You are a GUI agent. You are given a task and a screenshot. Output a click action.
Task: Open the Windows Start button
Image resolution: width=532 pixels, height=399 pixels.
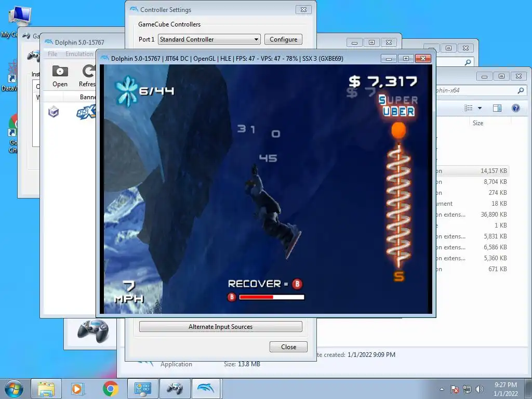(14, 389)
